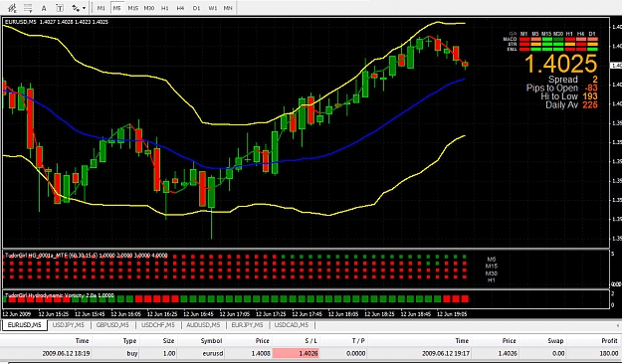Switch chart to M30 timeframe
The width and height of the screenshot is (622, 364).
(x=149, y=8)
